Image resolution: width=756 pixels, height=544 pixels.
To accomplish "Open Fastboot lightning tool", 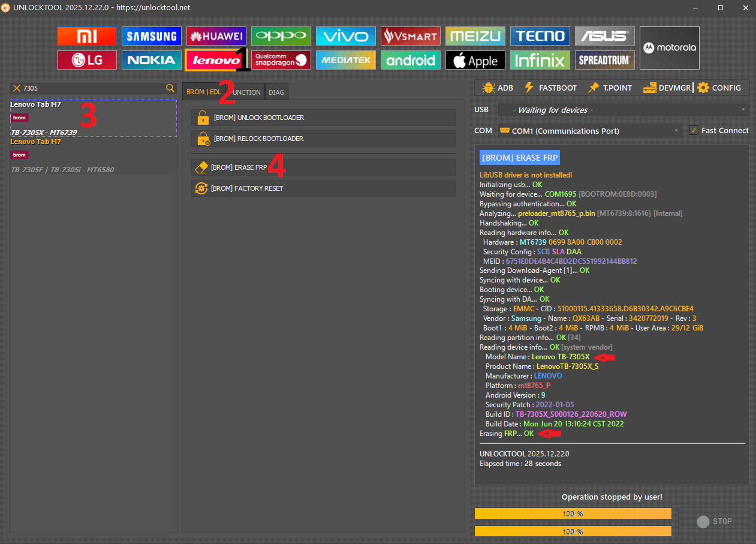I will click(x=550, y=88).
